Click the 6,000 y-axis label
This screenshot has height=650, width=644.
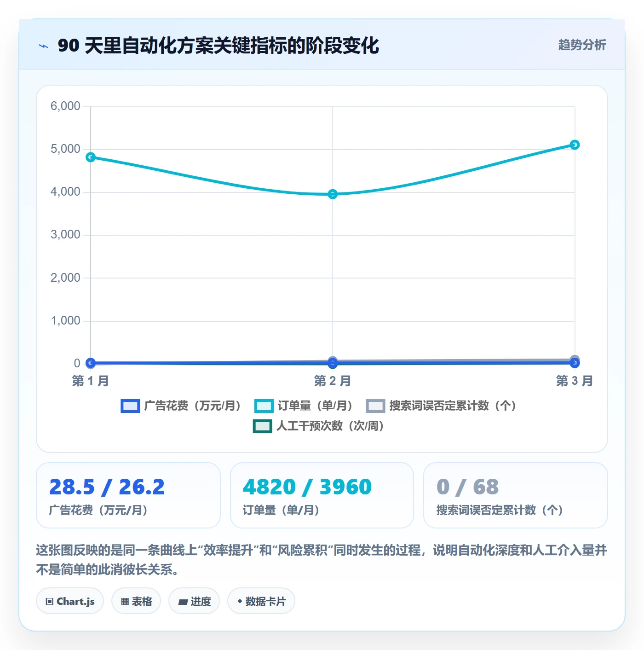[65, 106]
